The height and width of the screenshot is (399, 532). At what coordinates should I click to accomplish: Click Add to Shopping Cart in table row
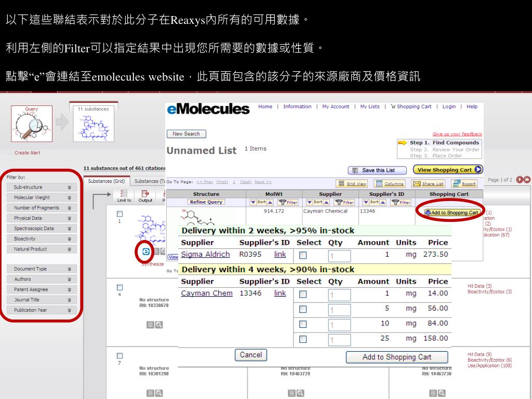tap(451, 212)
